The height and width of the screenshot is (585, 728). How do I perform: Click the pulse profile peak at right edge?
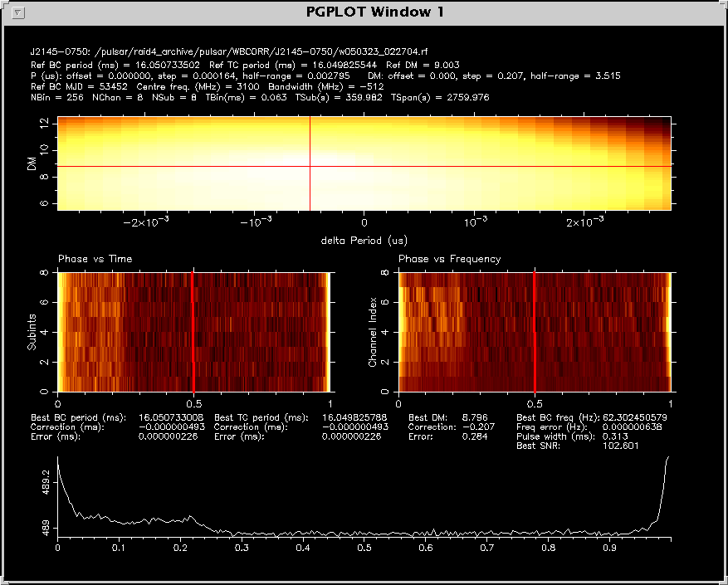coord(667,459)
